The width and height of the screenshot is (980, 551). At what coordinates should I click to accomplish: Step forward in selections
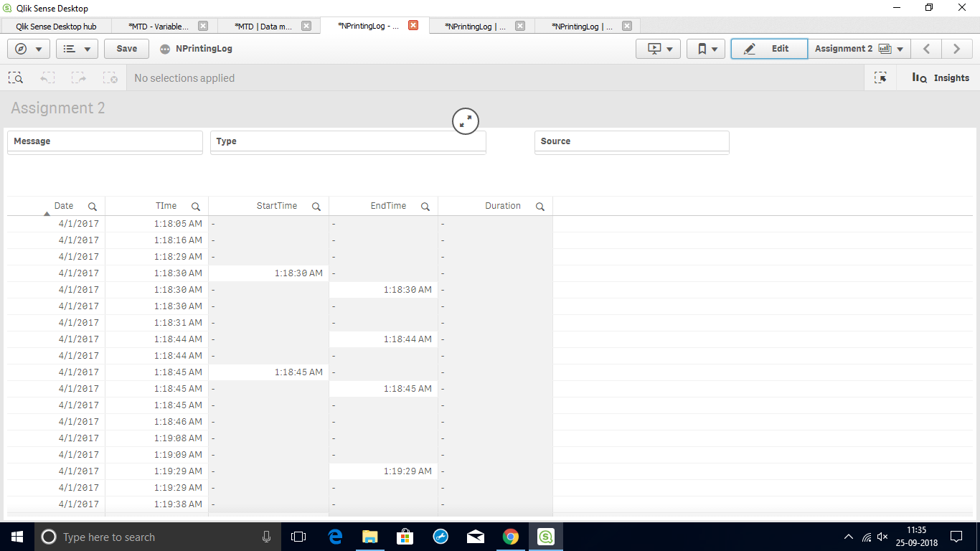tap(79, 78)
